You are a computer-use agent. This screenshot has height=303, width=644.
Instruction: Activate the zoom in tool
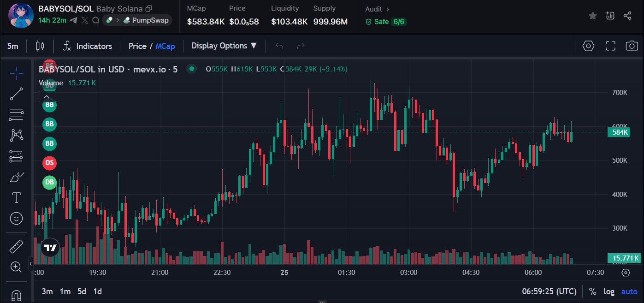click(17, 267)
